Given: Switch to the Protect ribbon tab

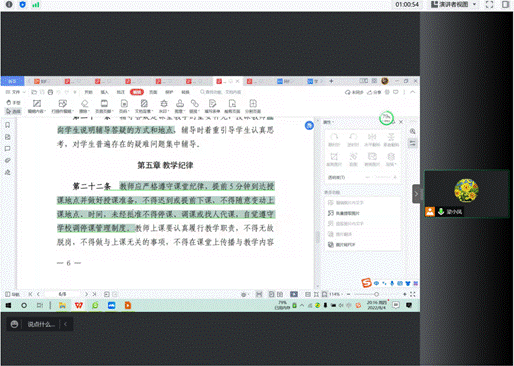Looking at the screenshot, I should 169,92.
